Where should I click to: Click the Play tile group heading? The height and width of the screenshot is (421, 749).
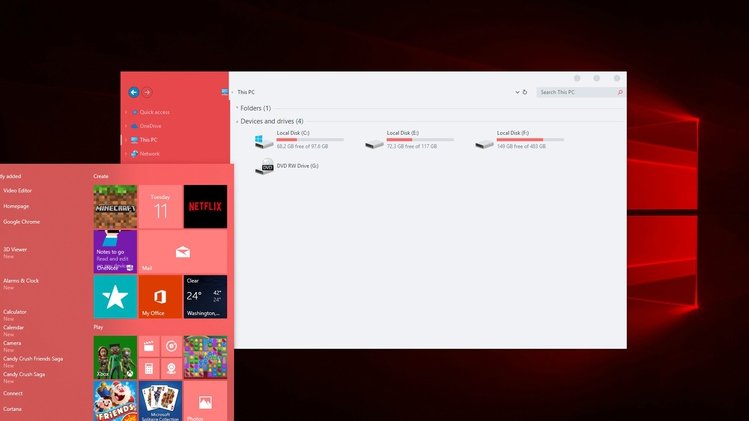click(98, 327)
